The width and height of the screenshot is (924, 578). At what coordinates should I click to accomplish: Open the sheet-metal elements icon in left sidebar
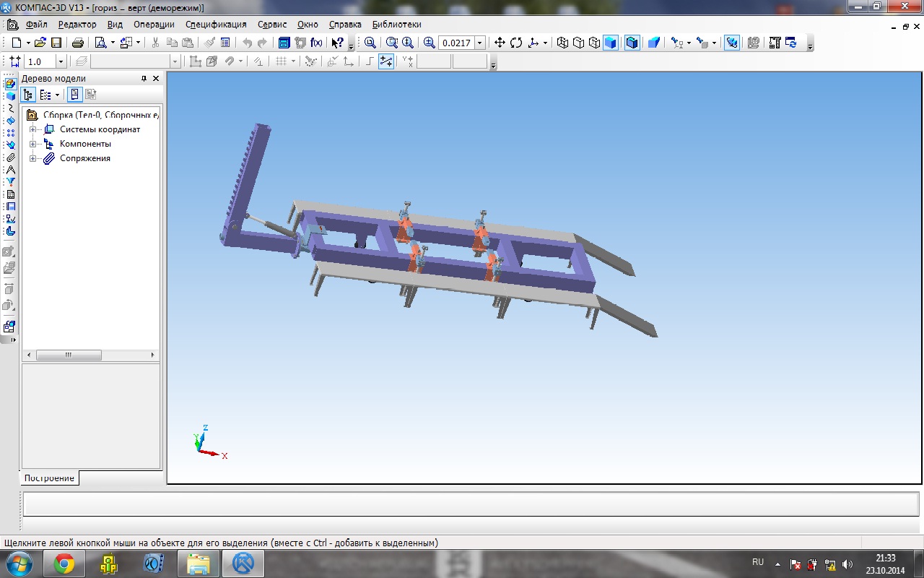pyautogui.click(x=10, y=231)
